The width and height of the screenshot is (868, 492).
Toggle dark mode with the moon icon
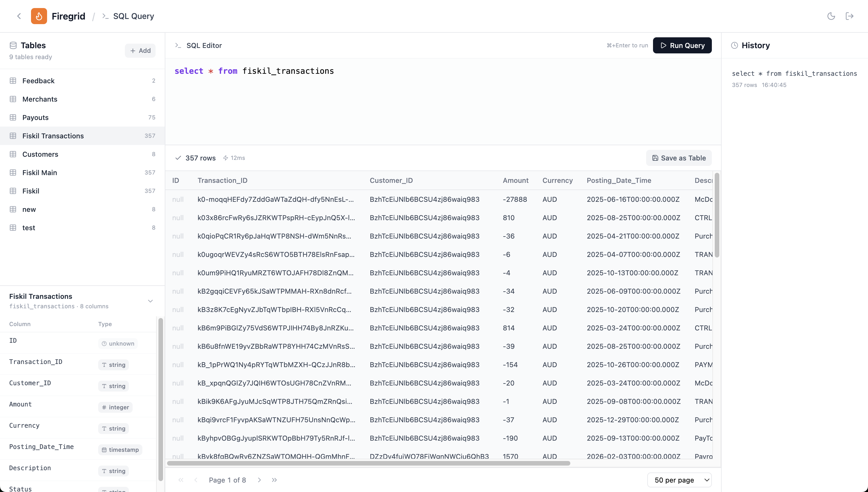pyautogui.click(x=831, y=16)
